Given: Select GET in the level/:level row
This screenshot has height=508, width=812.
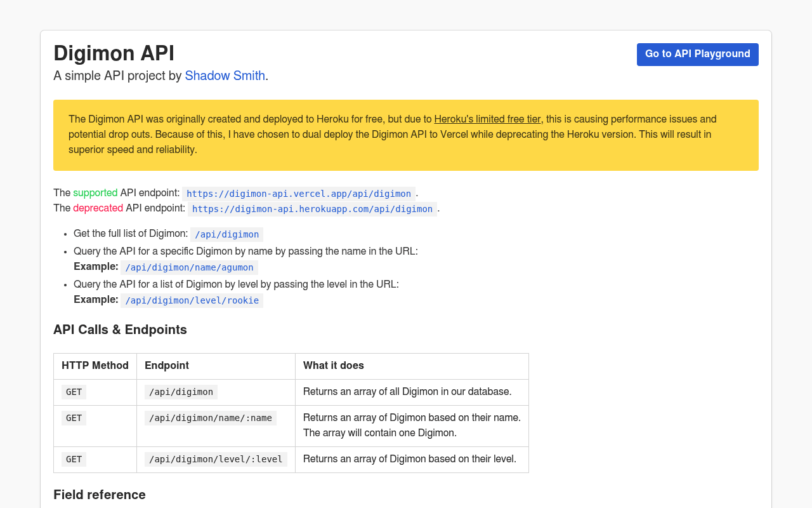Looking at the screenshot, I should coord(74,459).
